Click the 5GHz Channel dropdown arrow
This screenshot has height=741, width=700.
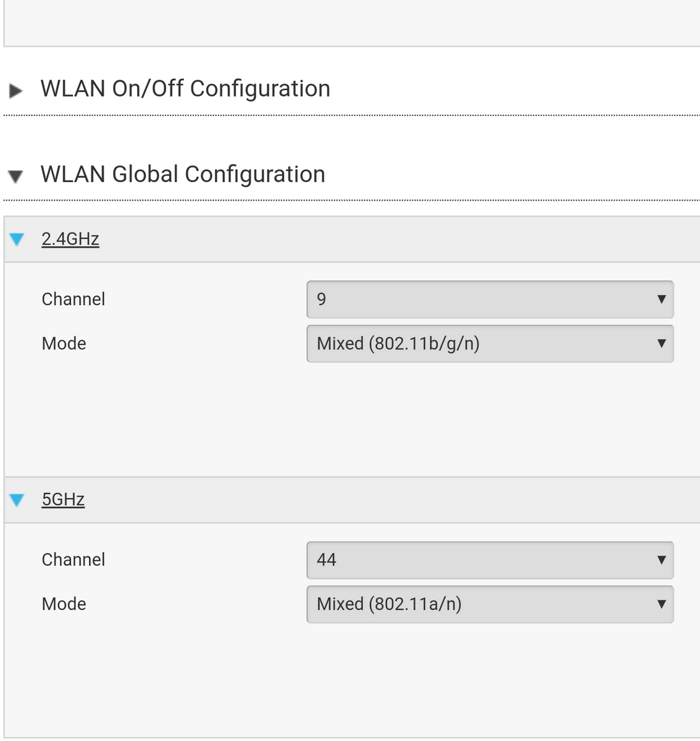coord(662,560)
